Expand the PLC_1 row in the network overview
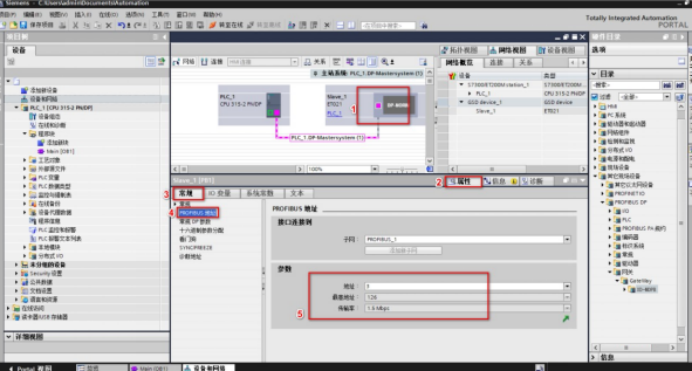The height and width of the screenshot is (371, 692). [x=470, y=94]
